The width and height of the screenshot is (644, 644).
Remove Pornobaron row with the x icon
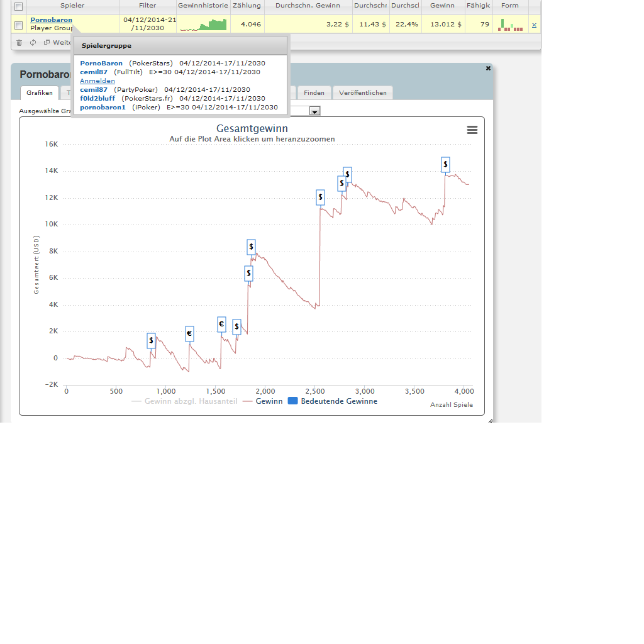pos(534,25)
